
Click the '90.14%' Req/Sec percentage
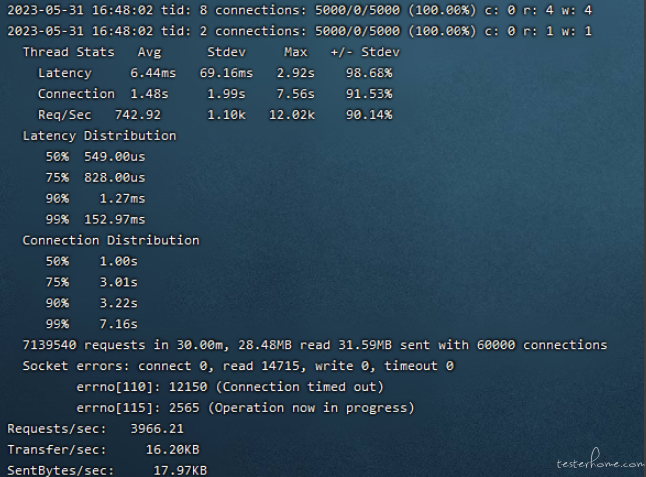[x=369, y=115]
